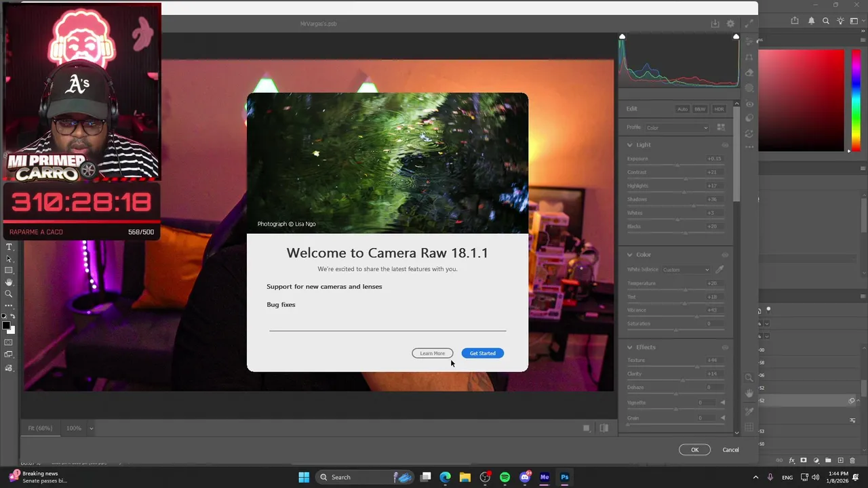Click the Camera Raw more options ellipsis
This screenshot has height=488, width=868.
pos(749,146)
